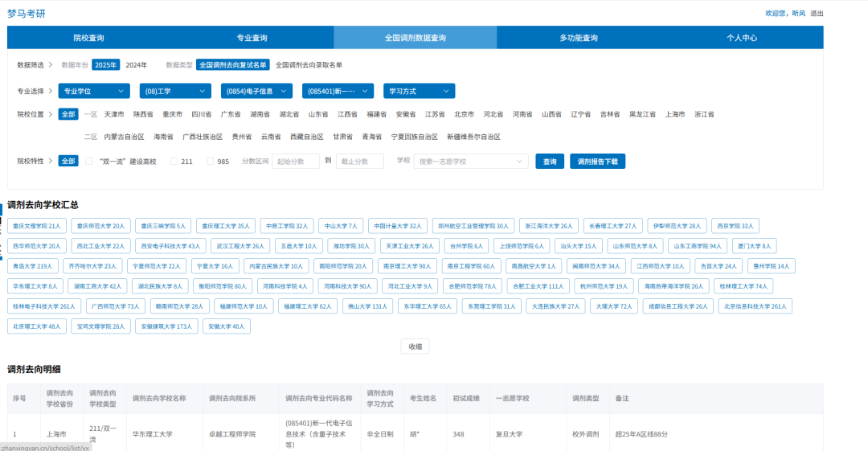Select the 2024年 data year
The image size is (868, 451).
pos(136,65)
